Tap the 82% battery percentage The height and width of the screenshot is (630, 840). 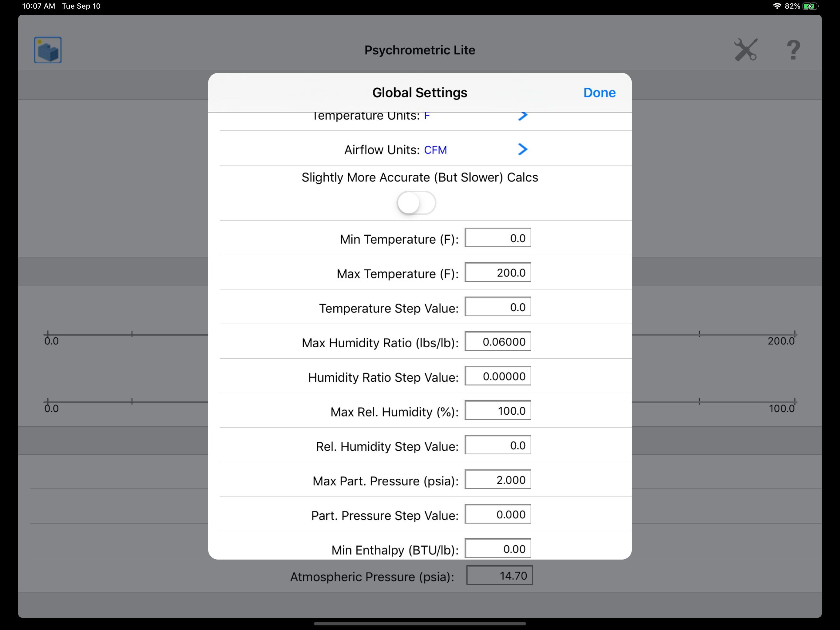[793, 6]
